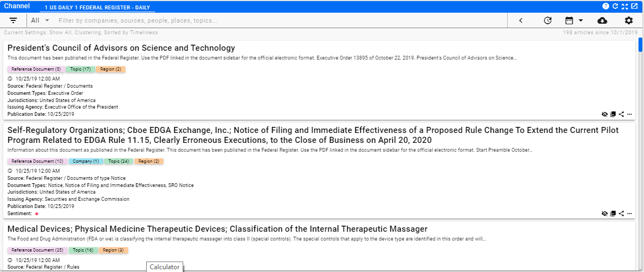This screenshot has height=272, width=644.
Task: Open Medical Devices Therapeutic Massager article
Action: tap(217, 229)
